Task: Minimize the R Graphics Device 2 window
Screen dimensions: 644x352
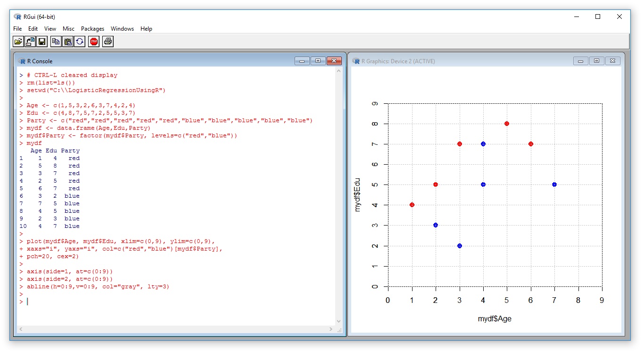Action: point(580,61)
